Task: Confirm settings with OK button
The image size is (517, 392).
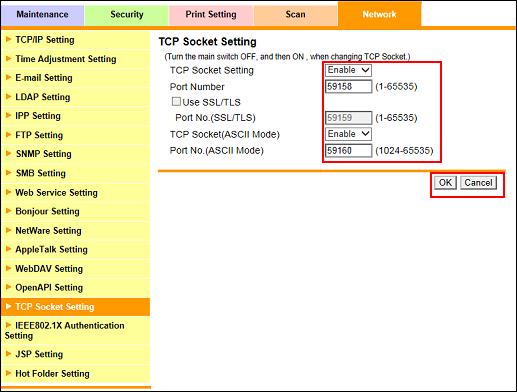Action: pyautogui.click(x=445, y=183)
